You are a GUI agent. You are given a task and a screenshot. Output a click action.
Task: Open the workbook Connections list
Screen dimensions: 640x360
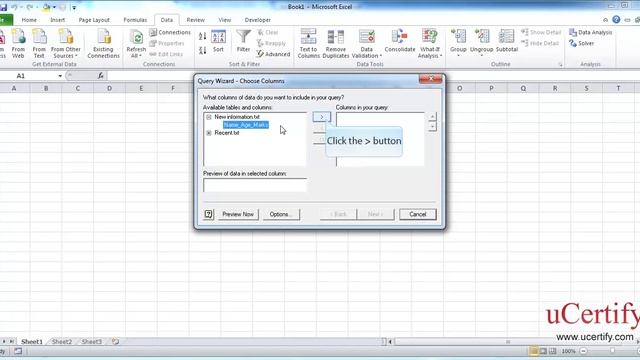tap(170, 32)
